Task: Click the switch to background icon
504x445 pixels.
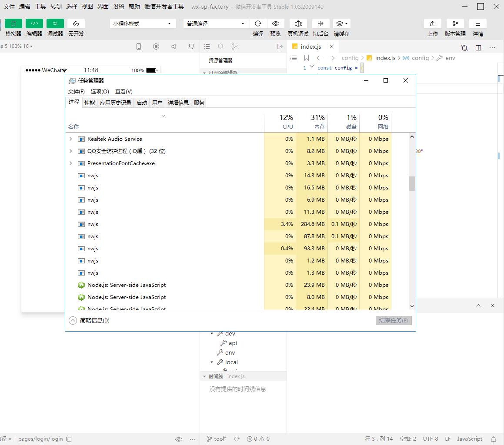Action: pos(320,23)
